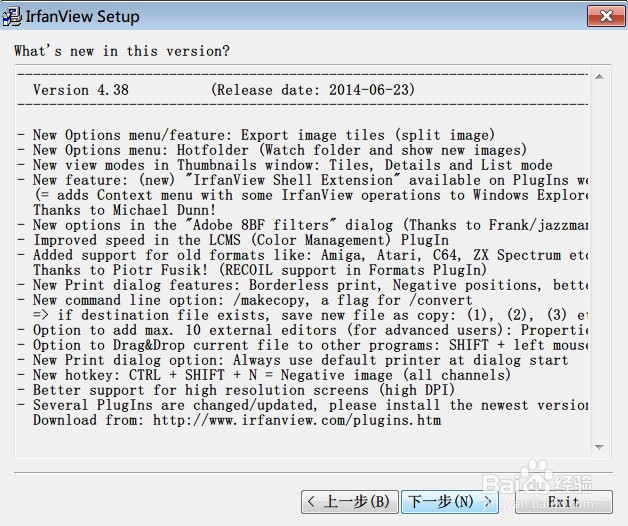Click the high DPI screens support line

point(236,390)
